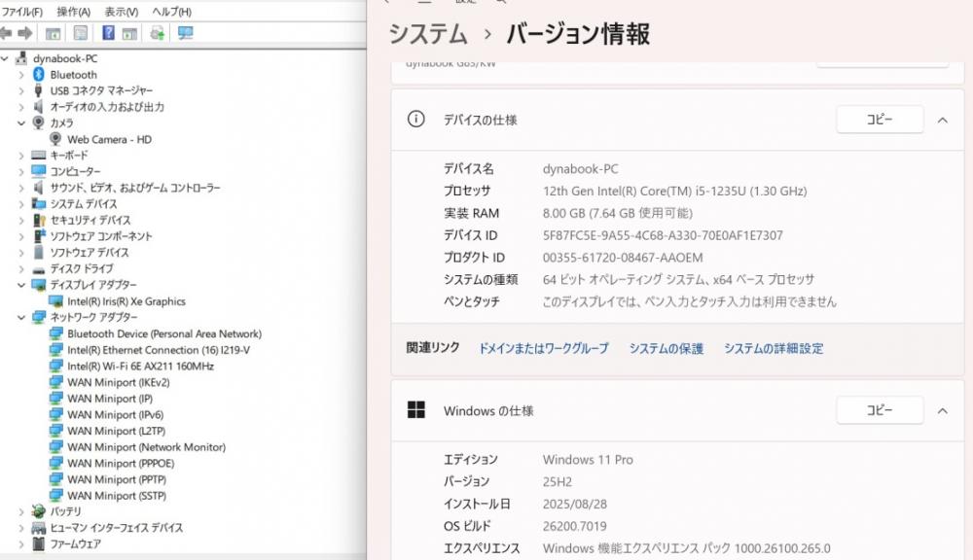Viewport: 973px width, 560px height.
Task: Click the Help question-mark toolbar icon
Action: tap(108, 33)
